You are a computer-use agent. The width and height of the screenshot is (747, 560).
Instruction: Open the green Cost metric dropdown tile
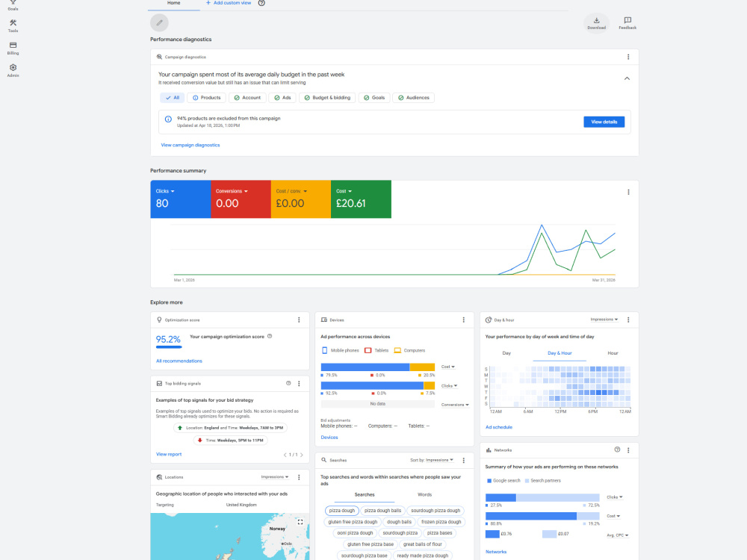[361, 199]
